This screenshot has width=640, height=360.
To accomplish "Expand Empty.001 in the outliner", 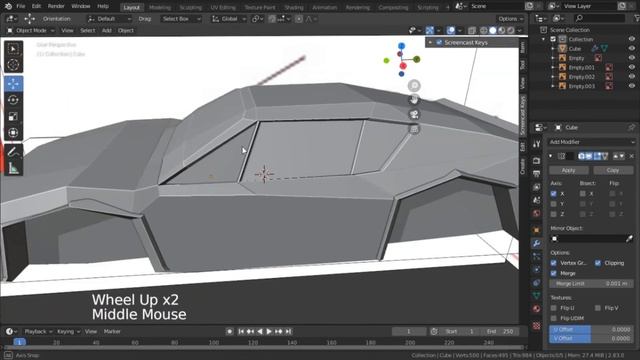I will 553,67.
